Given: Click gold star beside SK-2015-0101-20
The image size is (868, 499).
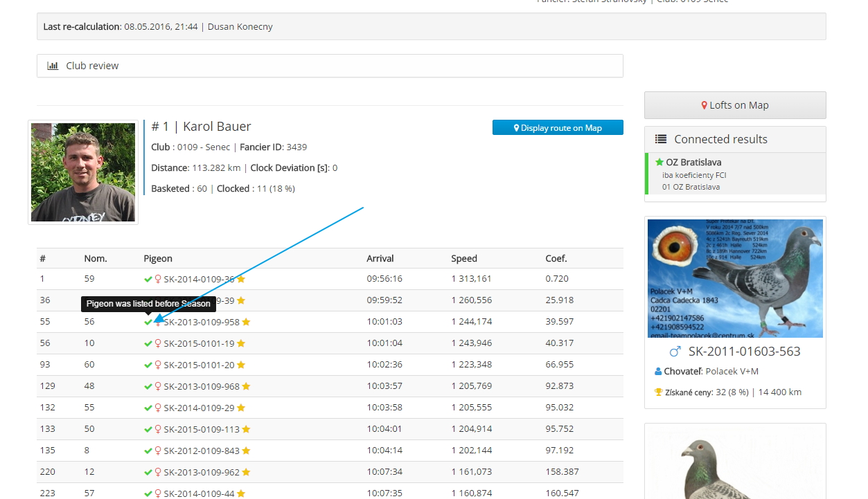Looking at the screenshot, I should 241,365.
